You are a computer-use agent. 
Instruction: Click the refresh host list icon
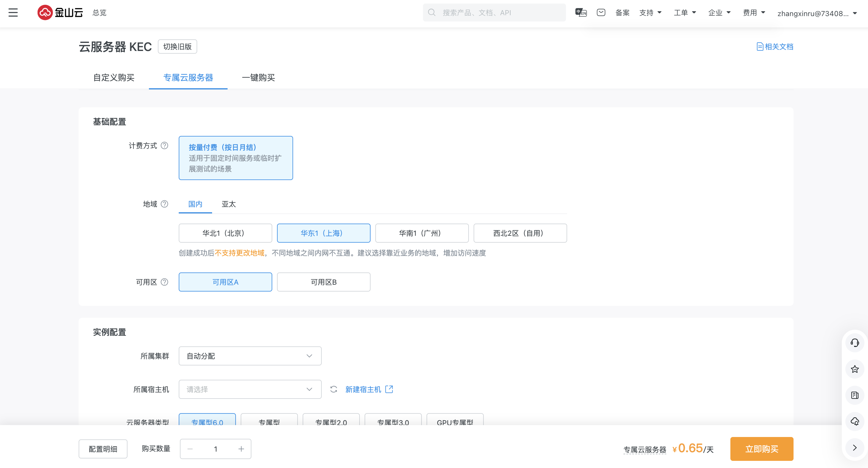[334, 389]
